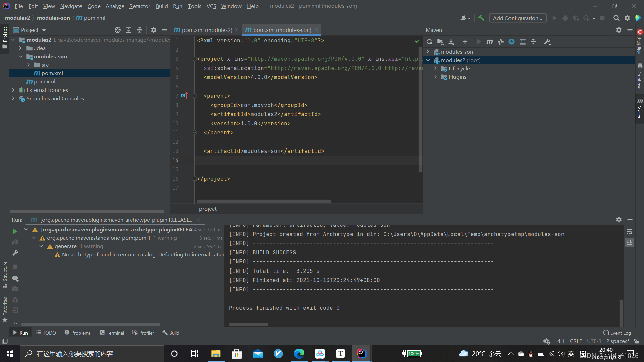
Task: Expand Plugins node in Maven panel
Action: 435,77
